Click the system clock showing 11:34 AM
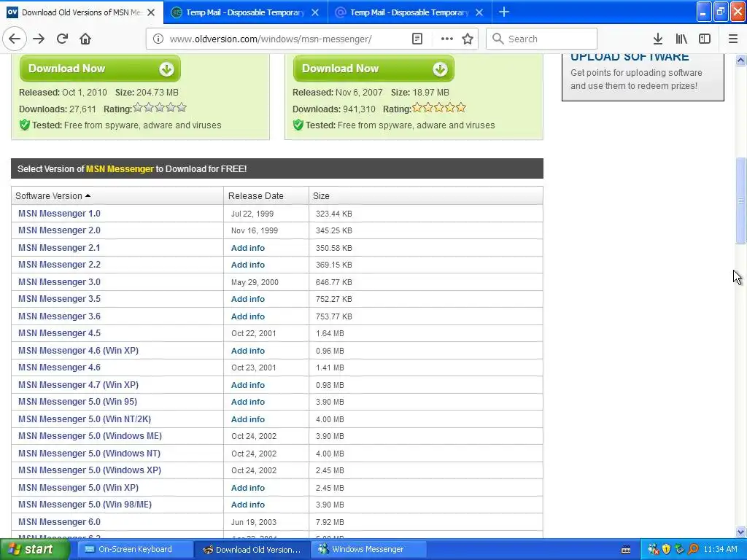 [720, 550]
